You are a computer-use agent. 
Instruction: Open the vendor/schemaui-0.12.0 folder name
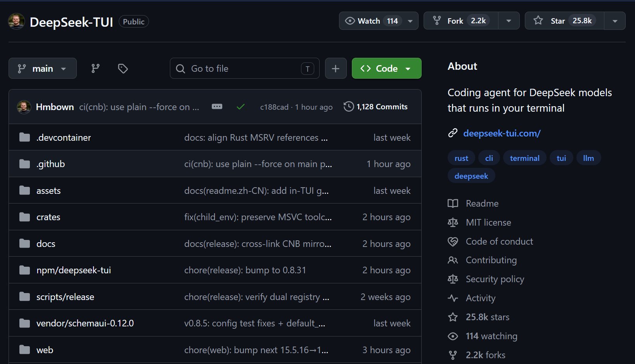(x=85, y=323)
